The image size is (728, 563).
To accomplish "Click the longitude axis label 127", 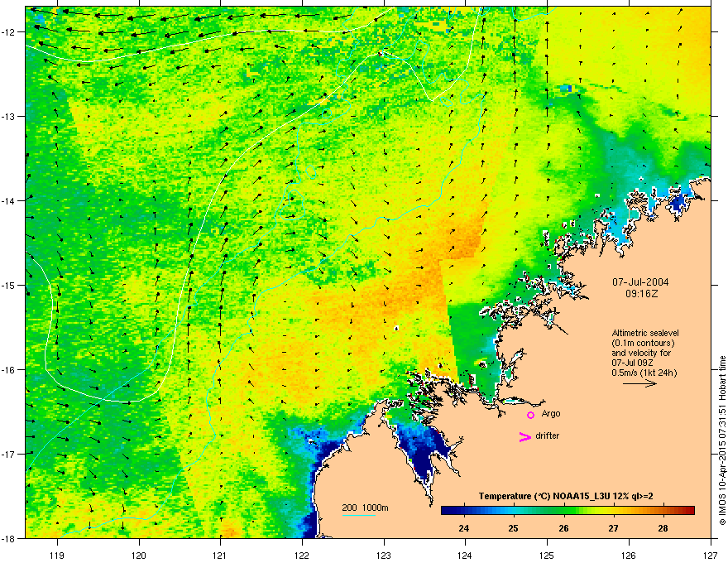I will point(711,555).
